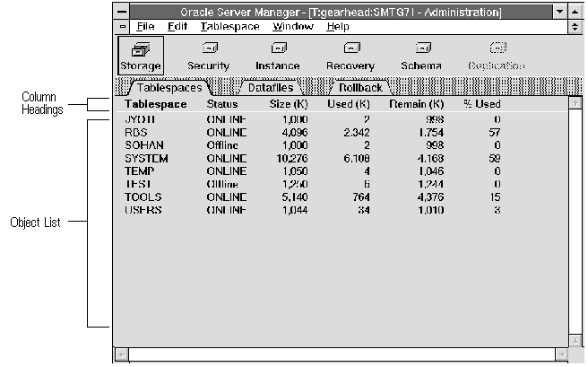Click the horizontal scrollbar right arrow
This screenshot has width=588, height=367.
click(x=561, y=354)
